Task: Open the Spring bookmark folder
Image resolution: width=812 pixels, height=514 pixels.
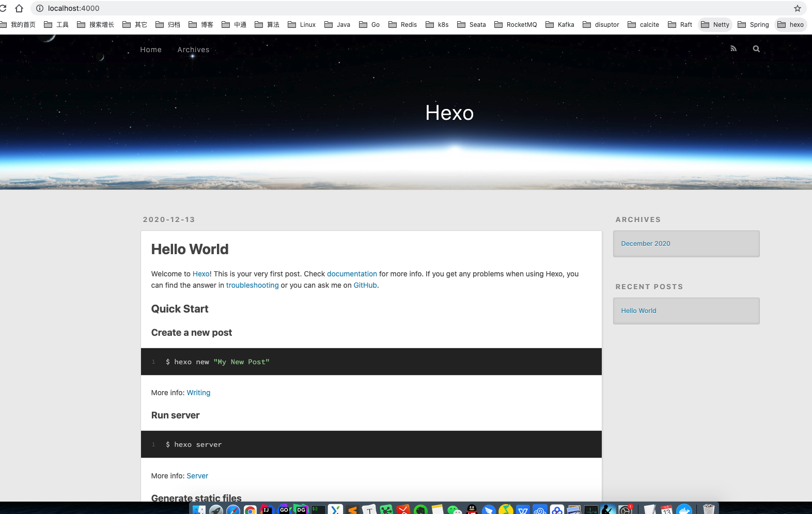Action: [x=753, y=24]
